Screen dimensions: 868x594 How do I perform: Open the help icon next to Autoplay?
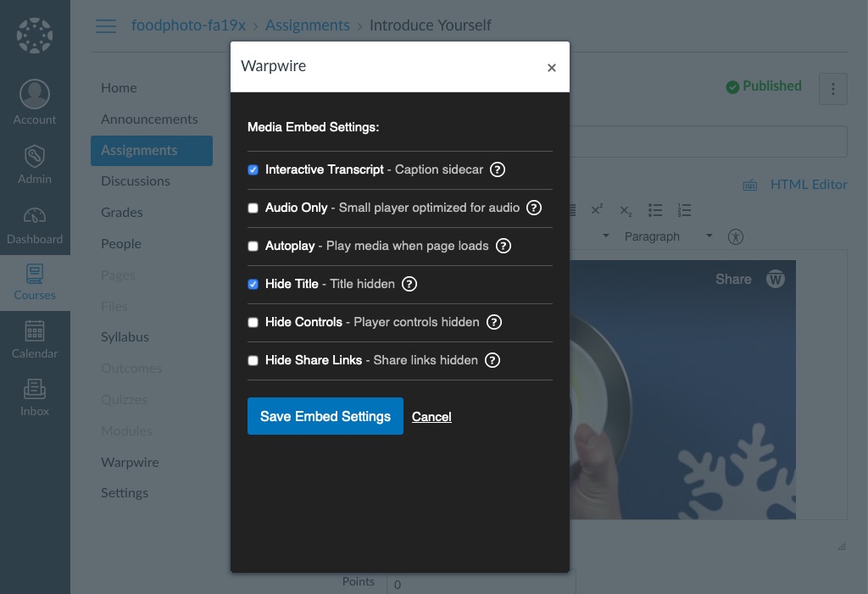503,246
